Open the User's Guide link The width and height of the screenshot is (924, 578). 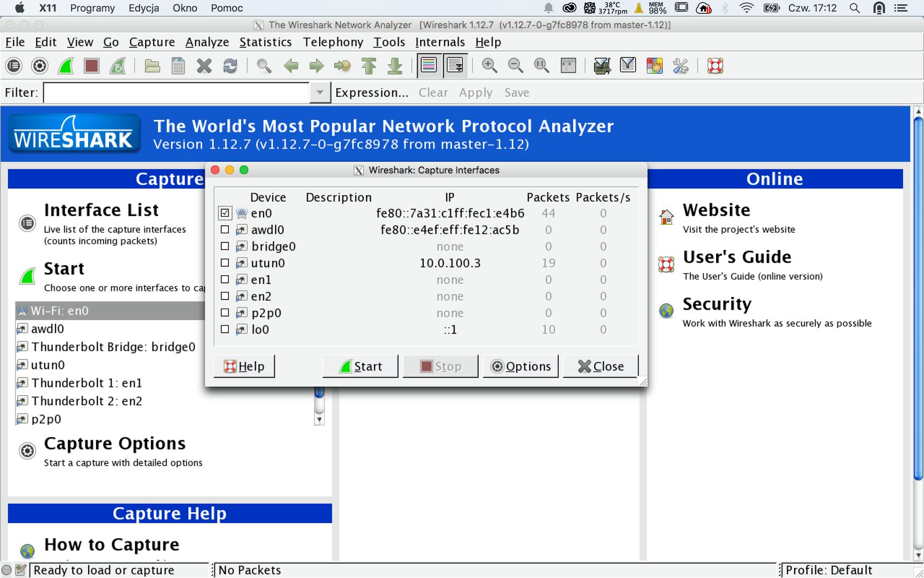coord(737,257)
